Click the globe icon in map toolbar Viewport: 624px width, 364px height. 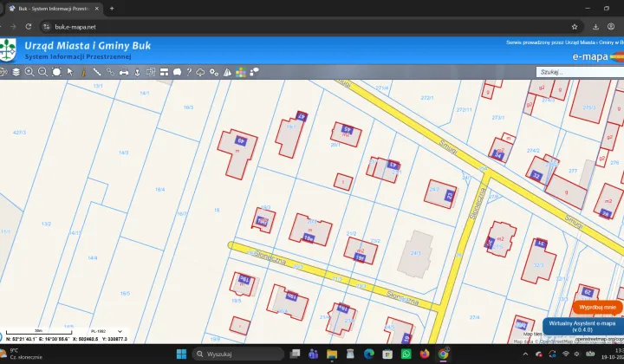point(3,72)
